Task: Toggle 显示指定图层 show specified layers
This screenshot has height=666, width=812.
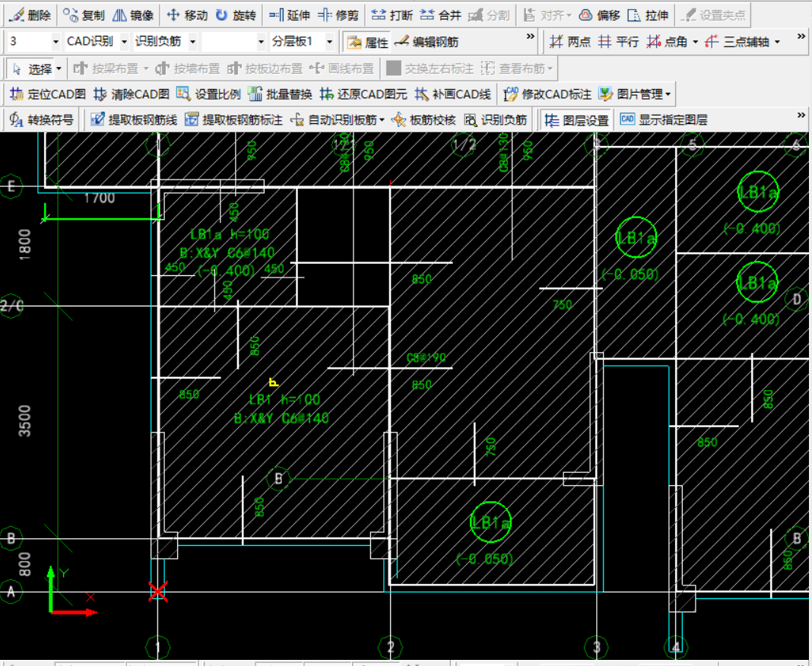Action: [664, 119]
